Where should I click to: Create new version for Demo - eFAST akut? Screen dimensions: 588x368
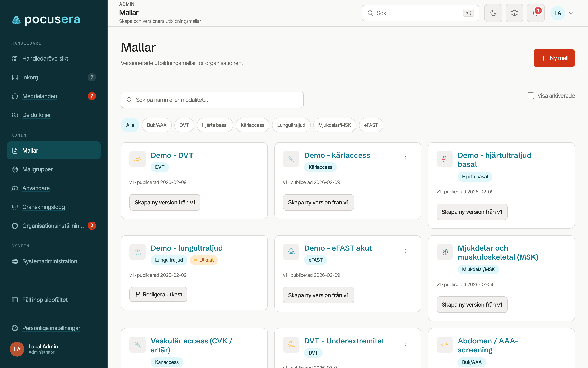click(x=318, y=295)
